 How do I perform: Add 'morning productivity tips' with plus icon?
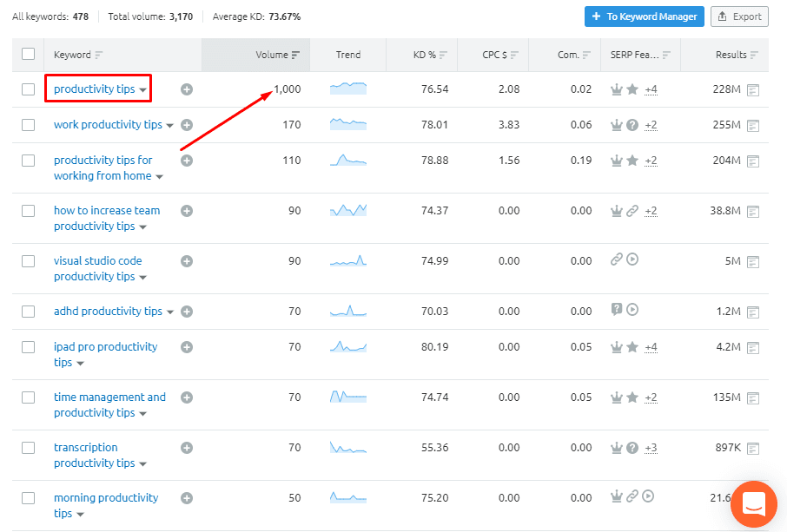click(x=187, y=498)
